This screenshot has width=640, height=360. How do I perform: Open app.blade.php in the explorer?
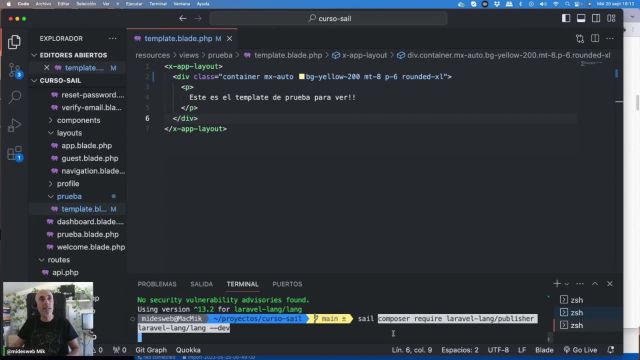click(86, 146)
